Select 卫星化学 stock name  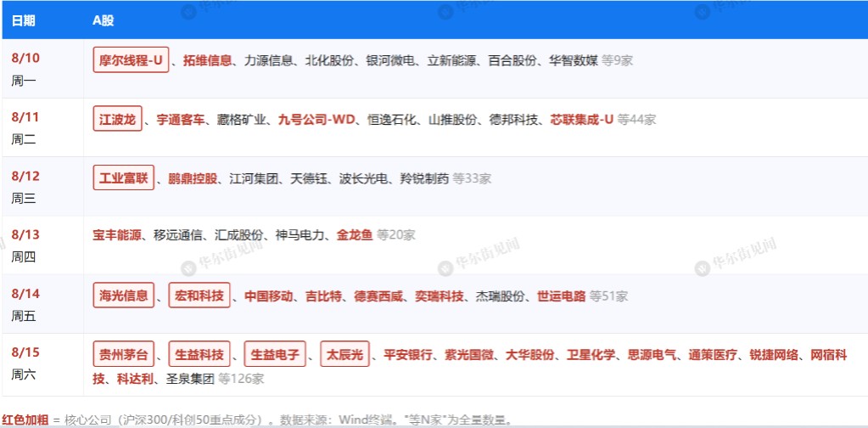[x=591, y=355]
